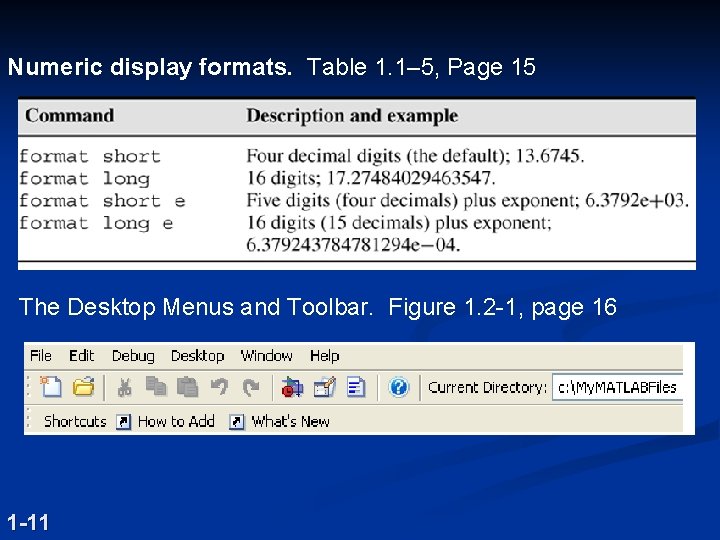Click the 'format long e' command text
720x540 pixels.
tap(96, 223)
